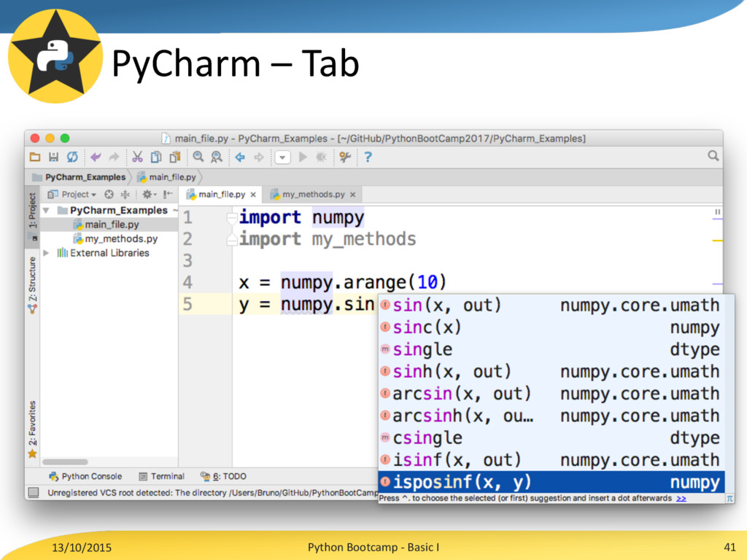
Task: Click the grey Forward arrow
Action: [x=259, y=157]
